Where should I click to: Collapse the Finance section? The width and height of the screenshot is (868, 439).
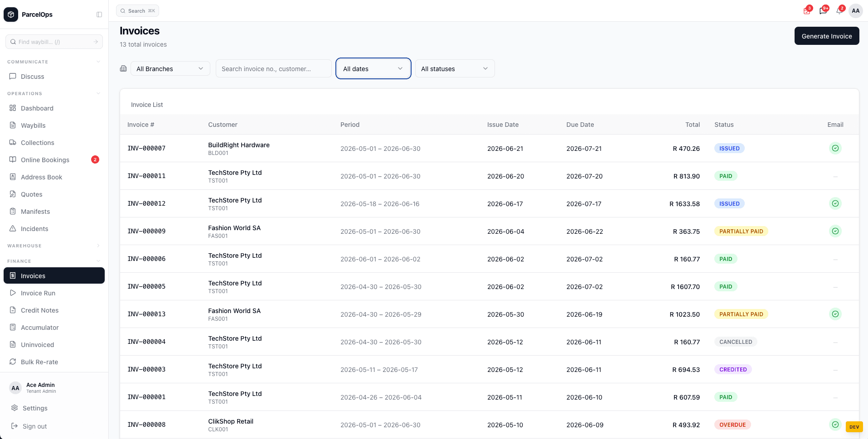pyautogui.click(x=98, y=261)
